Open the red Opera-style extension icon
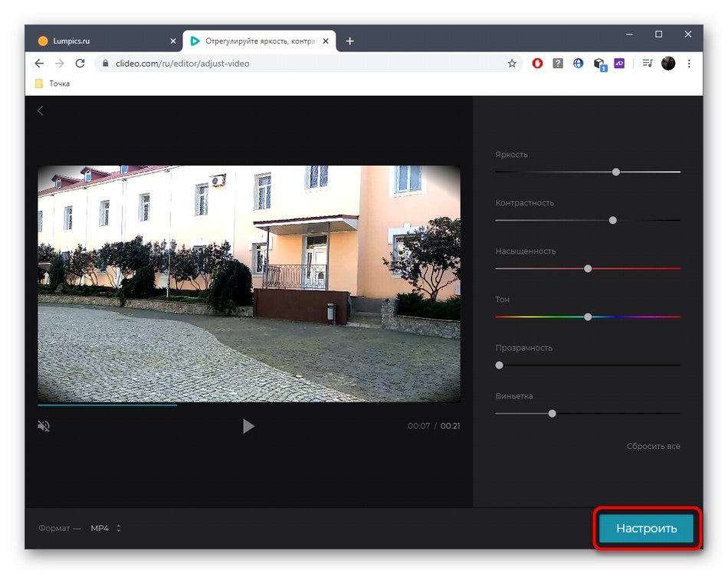Viewport: 728px width, 574px height. coord(537,63)
